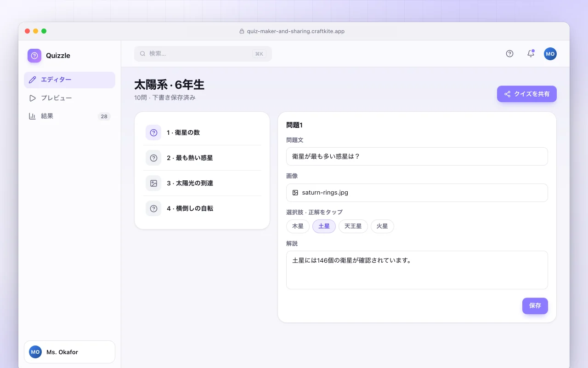The height and width of the screenshot is (368, 588).
Task: Focus the 検索 search field
Action: [203, 54]
